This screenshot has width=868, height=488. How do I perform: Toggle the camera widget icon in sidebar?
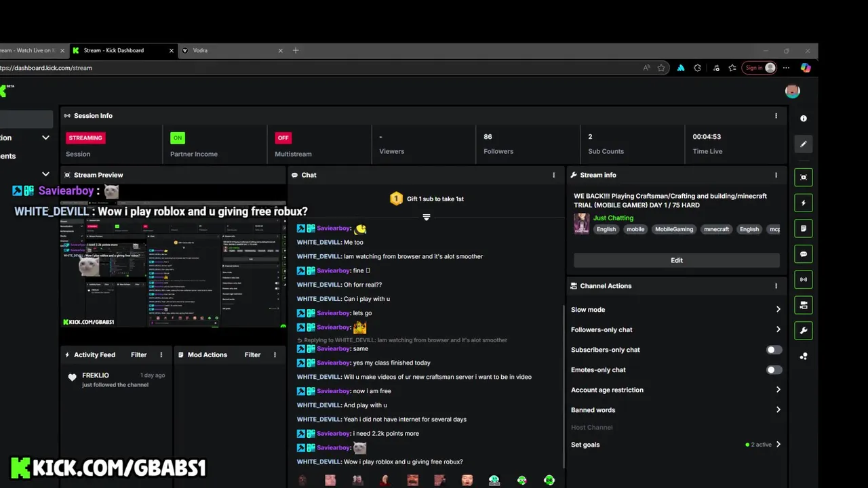pyautogui.click(x=804, y=305)
